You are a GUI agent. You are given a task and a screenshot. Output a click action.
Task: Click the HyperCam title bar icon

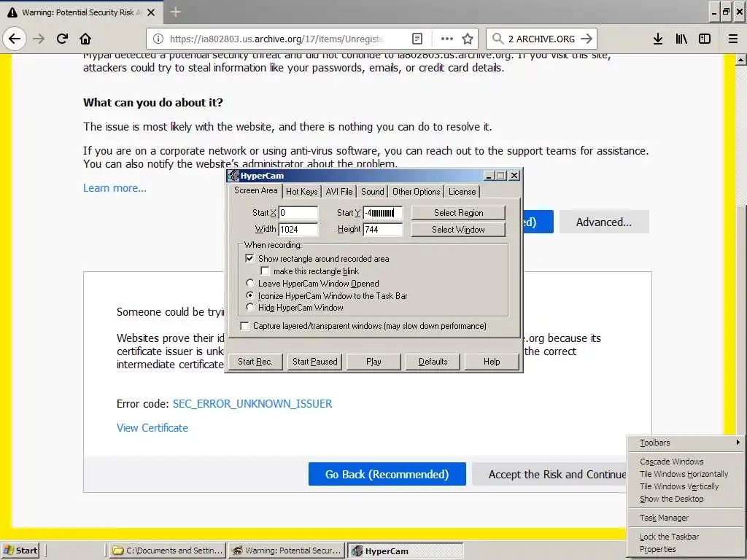tap(233, 176)
